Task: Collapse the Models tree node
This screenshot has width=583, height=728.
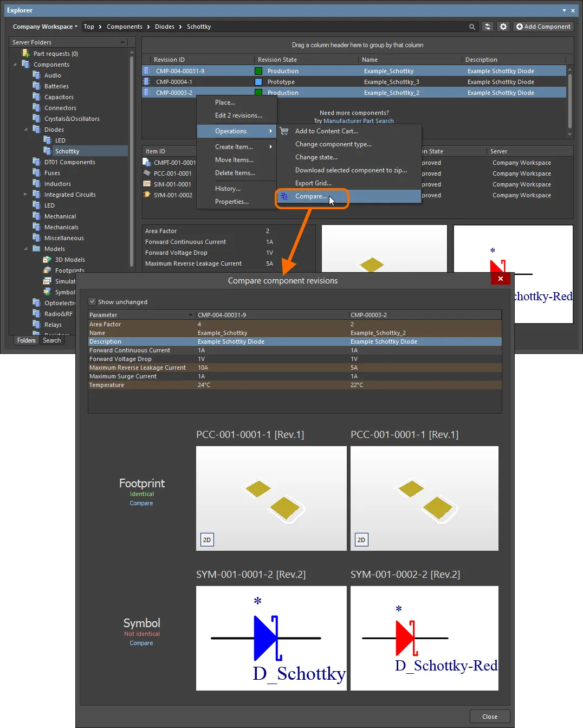Action: click(x=26, y=249)
